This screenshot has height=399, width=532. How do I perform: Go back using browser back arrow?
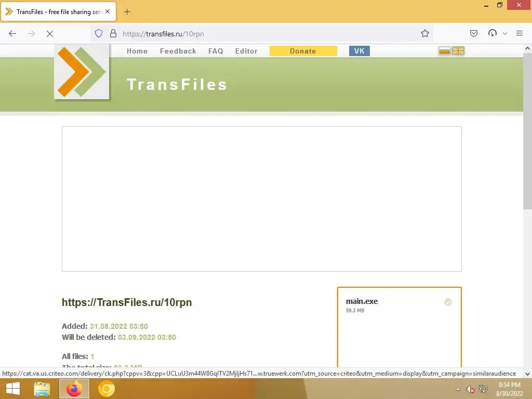(12, 34)
